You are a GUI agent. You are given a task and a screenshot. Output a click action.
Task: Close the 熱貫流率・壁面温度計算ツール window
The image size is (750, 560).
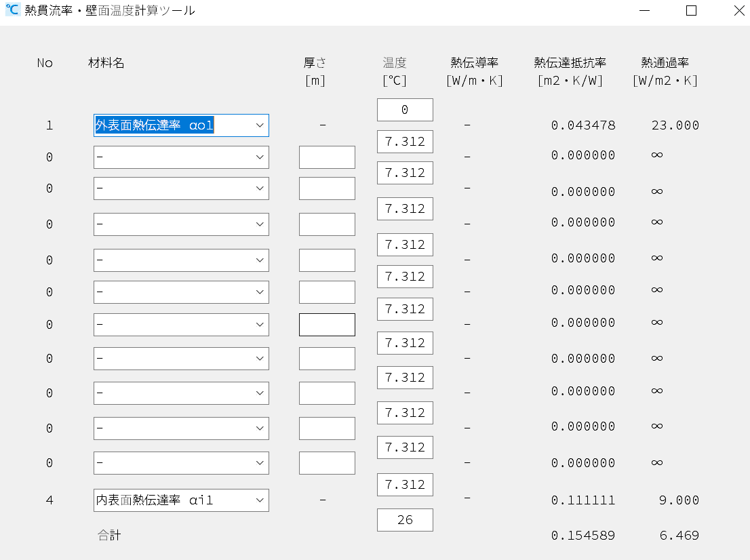pos(738,10)
